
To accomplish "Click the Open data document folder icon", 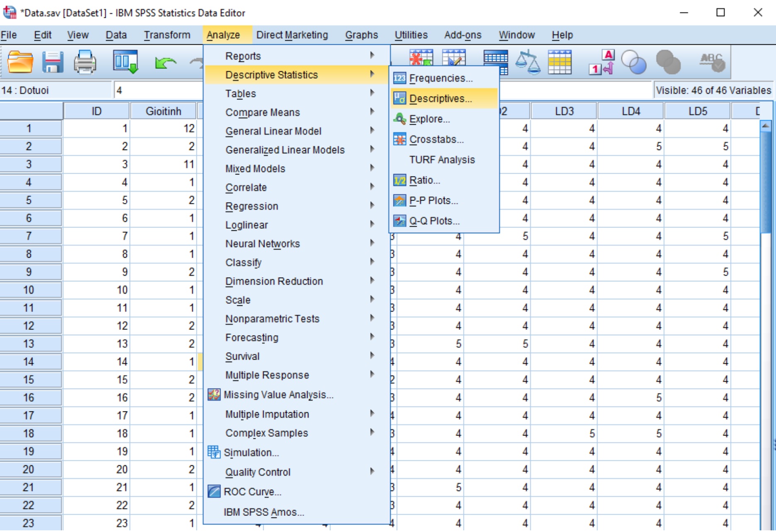I will pos(20,62).
